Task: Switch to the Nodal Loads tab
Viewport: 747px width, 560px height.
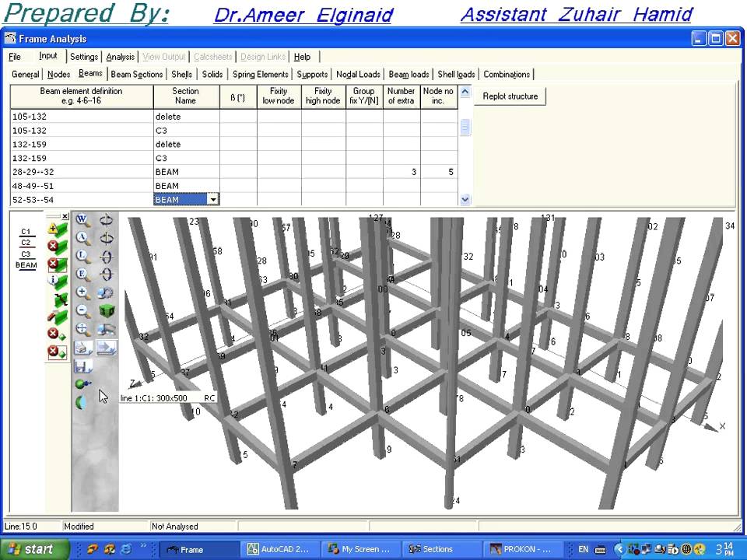Action: tap(358, 75)
